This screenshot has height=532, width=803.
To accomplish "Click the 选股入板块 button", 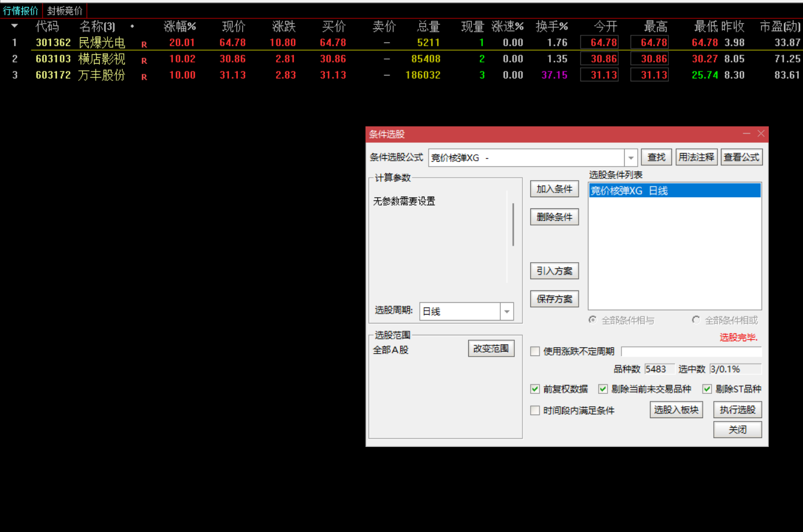I will tap(676, 410).
